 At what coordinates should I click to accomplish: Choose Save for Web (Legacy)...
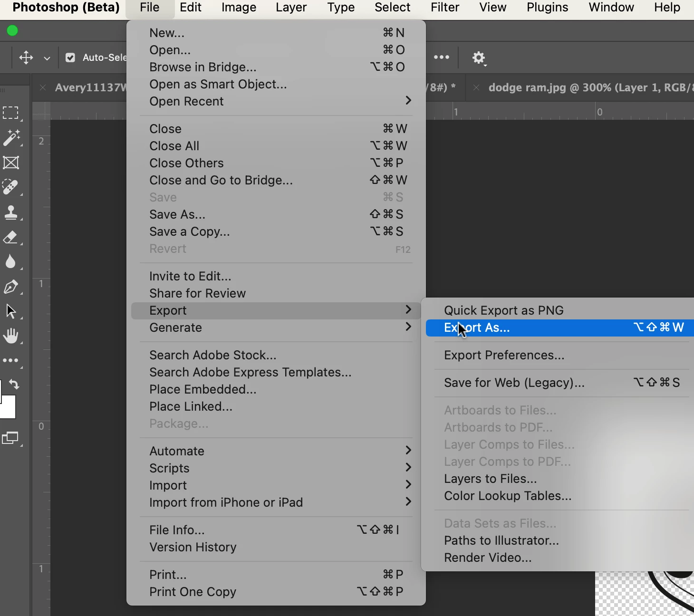[x=560, y=383]
